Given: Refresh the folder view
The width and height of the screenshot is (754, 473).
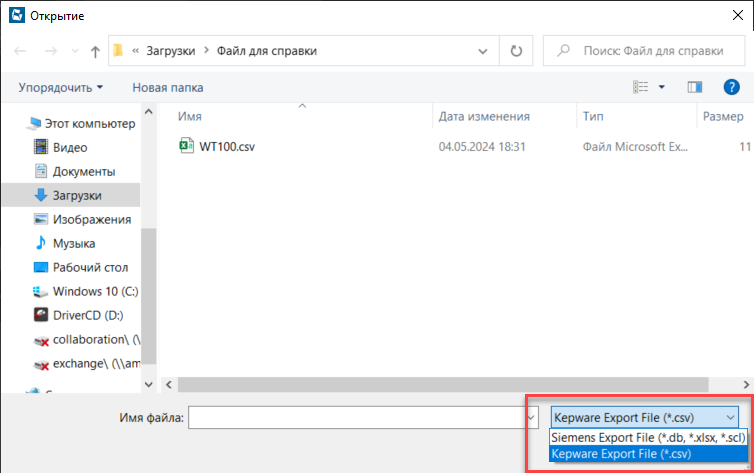Looking at the screenshot, I should 516,51.
